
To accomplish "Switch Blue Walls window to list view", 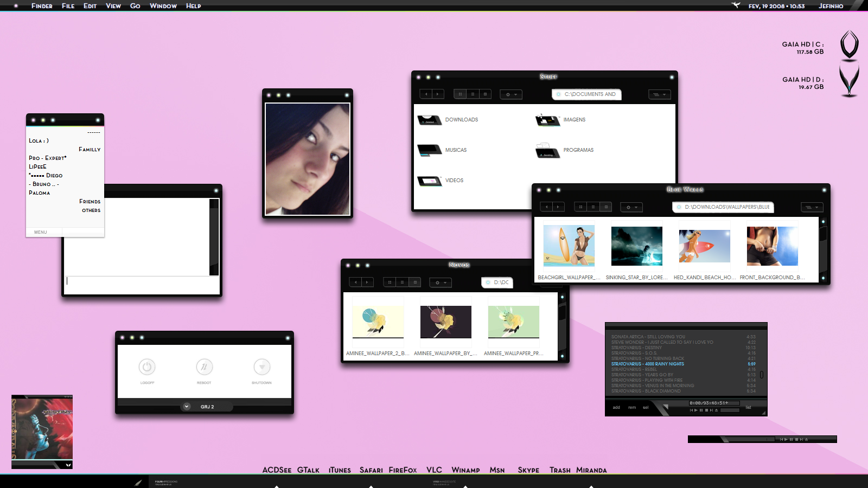I will [593, 207].
